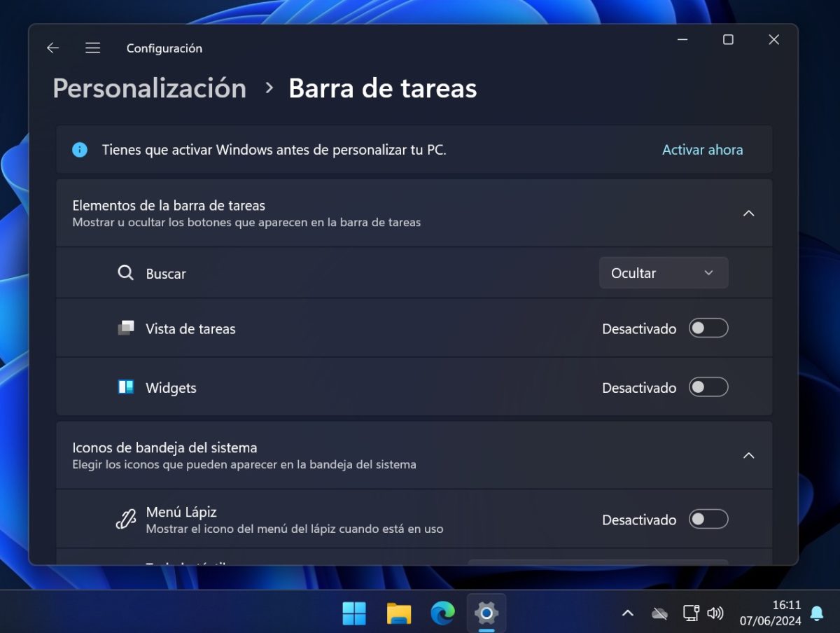The image size is (840, 633).
Task: Maximize the Configuración window
Action: [728, 40]
